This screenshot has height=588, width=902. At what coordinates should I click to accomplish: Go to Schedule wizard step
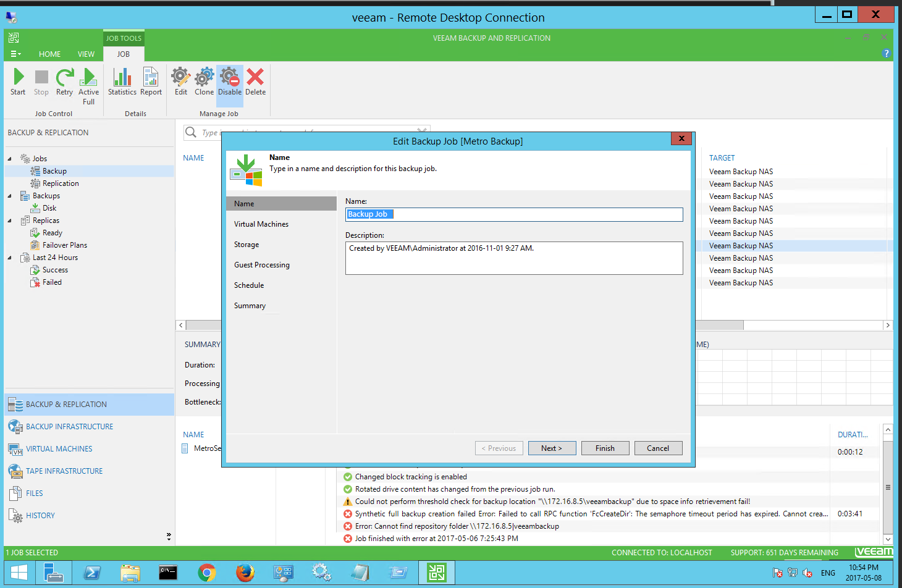click(249, 285)
